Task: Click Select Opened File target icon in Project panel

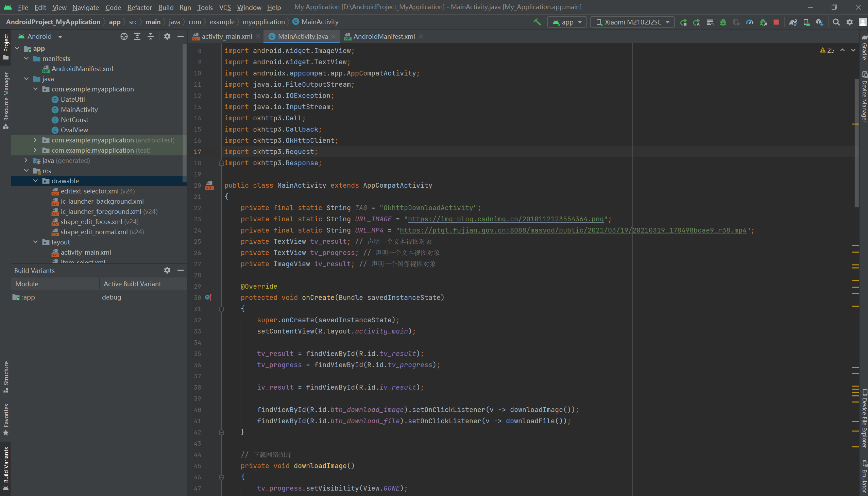Action: (124, 36)
